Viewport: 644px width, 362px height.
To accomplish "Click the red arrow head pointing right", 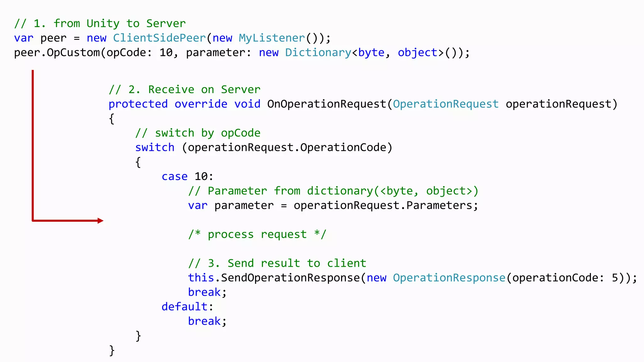I will click(x=101, y=221).
